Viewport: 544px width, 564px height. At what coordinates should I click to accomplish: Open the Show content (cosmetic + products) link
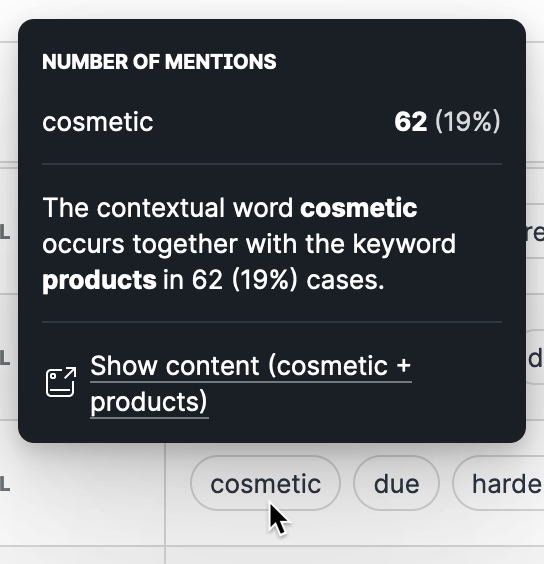[251, 383]
